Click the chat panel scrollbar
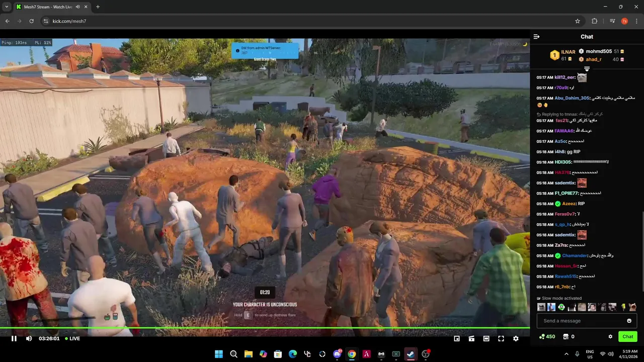 [642, 251]
